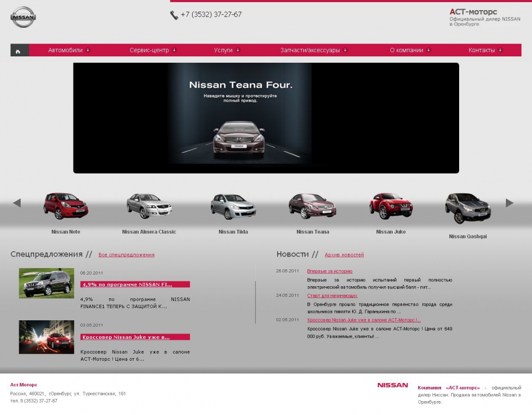532x415 pixels.
Task: Click the Nissan Juke label
Action: (391, 232)
